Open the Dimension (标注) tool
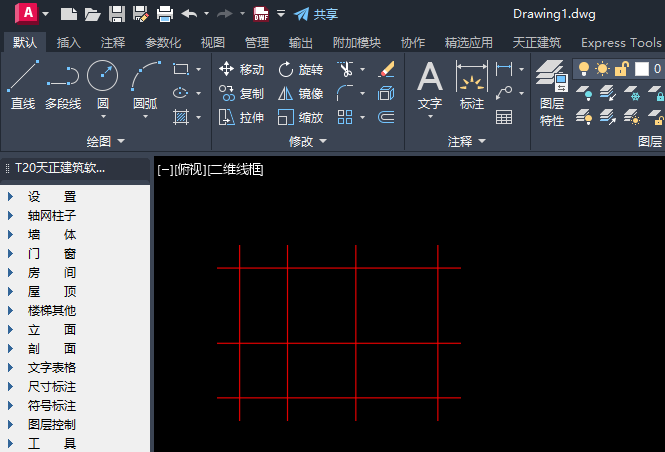 click(472, 87)
